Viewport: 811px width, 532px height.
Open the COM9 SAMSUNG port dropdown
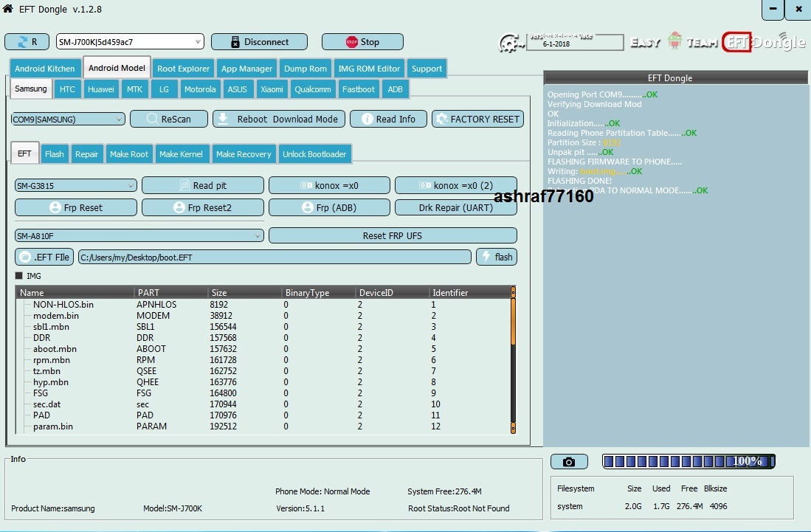pos(68,120)
